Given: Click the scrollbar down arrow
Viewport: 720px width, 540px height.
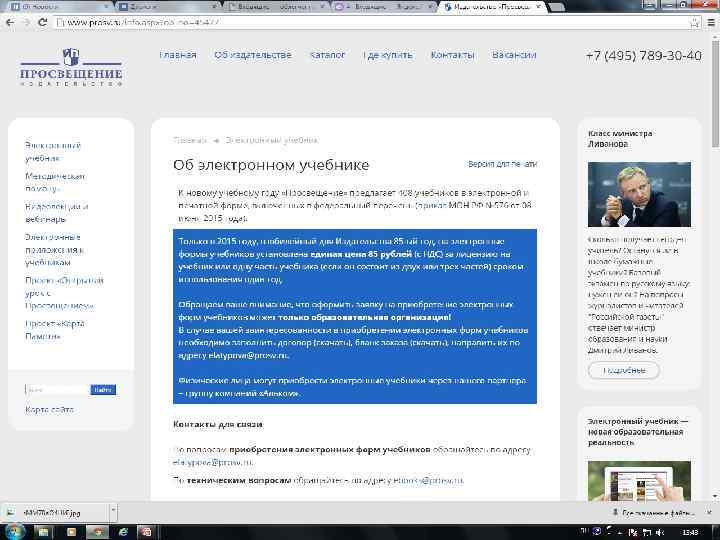Looking at the screenshot, I should 715,497.
